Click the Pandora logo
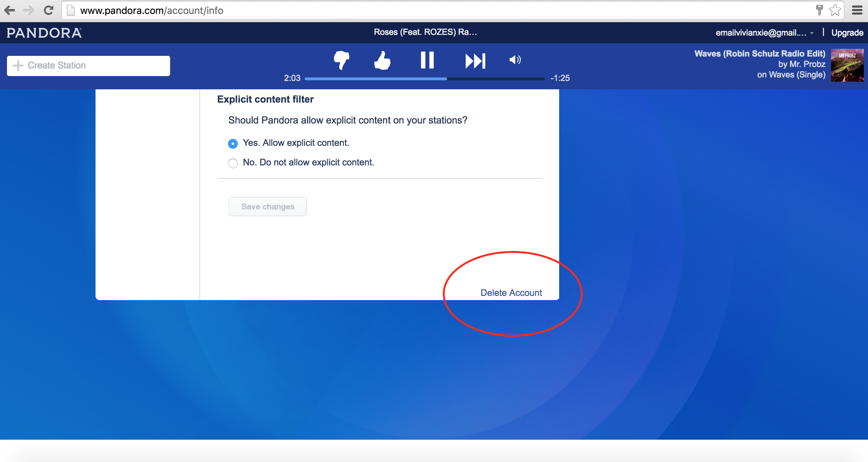Screen dimensions: 868x462 tap(44, 33)
